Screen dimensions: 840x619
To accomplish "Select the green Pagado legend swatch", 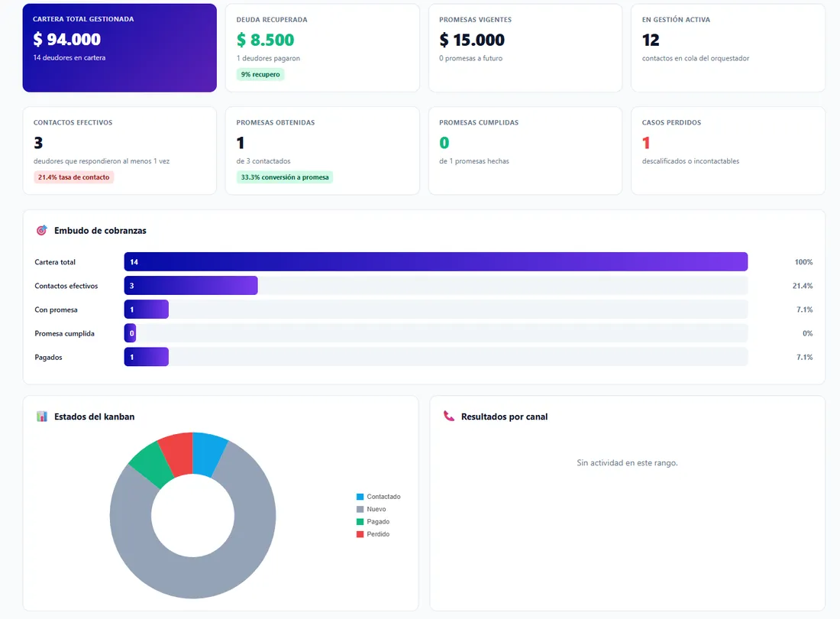I will click(x=360, y=521).
